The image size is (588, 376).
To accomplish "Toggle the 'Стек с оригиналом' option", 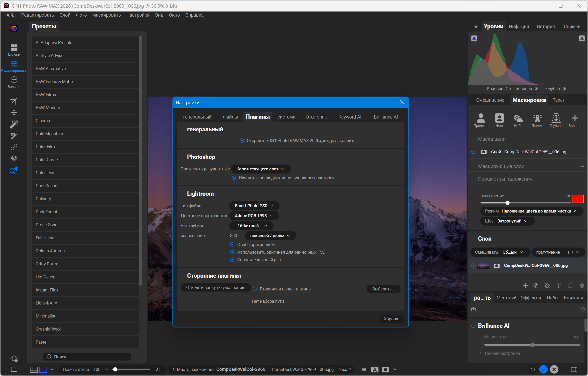I will tap(232, 244).
